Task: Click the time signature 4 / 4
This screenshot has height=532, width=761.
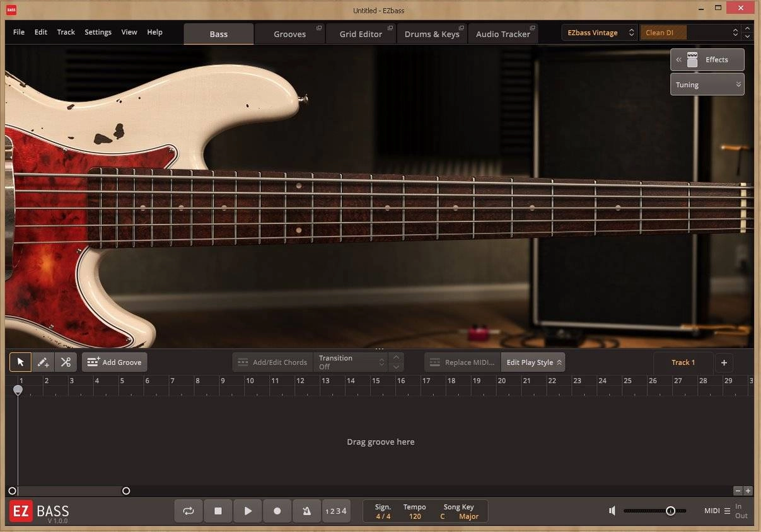Action: (383, 516)
